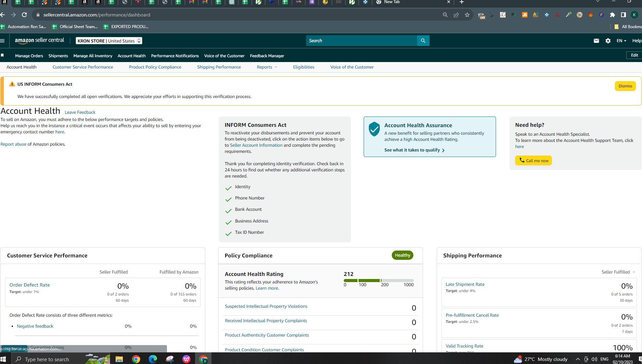Launch Microsoft Edge from the taskbar
The image size is (642, 364).
(x=153, y=359)
